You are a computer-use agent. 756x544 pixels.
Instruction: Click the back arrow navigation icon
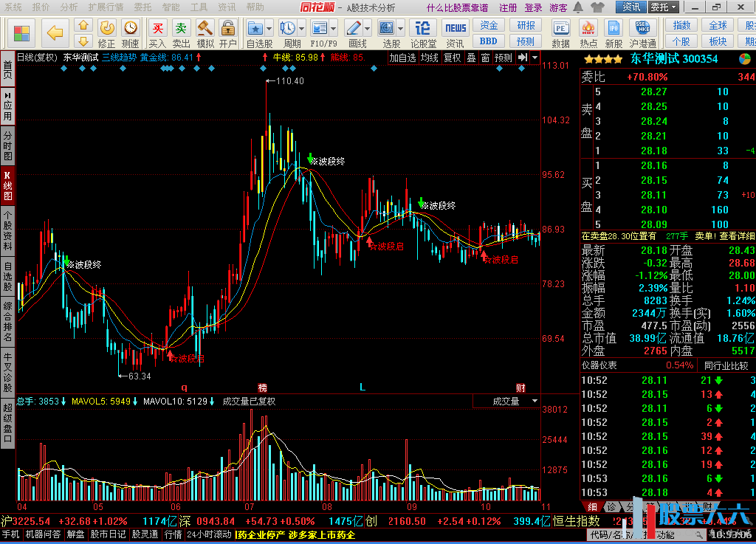click(55, 33)
